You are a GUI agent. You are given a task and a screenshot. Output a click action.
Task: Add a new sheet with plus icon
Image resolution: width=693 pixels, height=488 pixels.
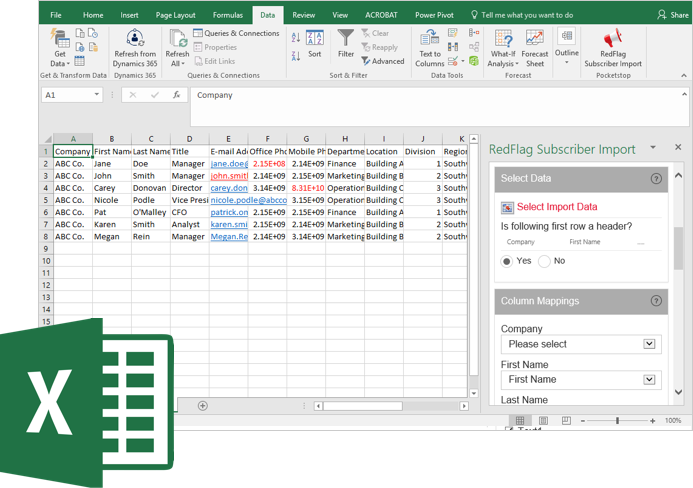click(203, 406)
